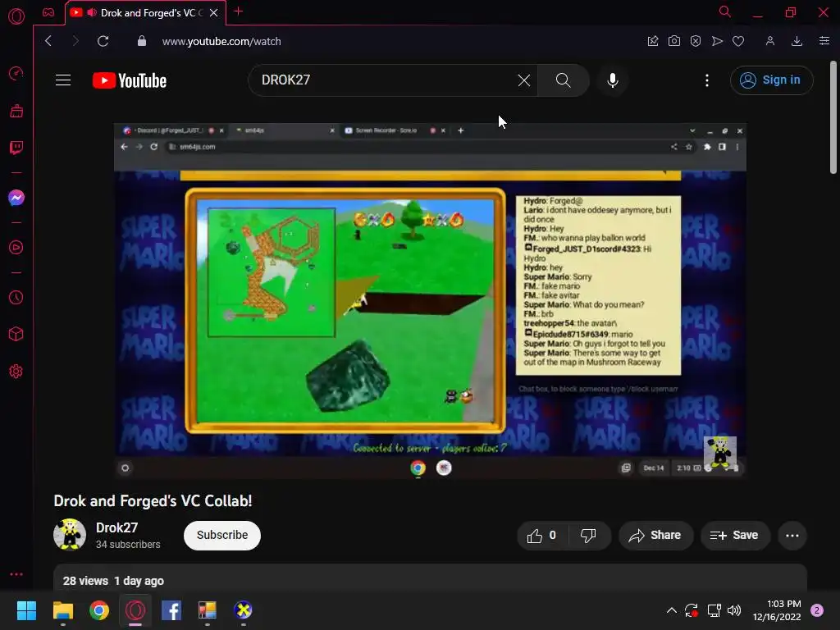This screenshot has height=630, width=840.
Task: Click the send to My Flow arrow icon
Action: point(717,41)
